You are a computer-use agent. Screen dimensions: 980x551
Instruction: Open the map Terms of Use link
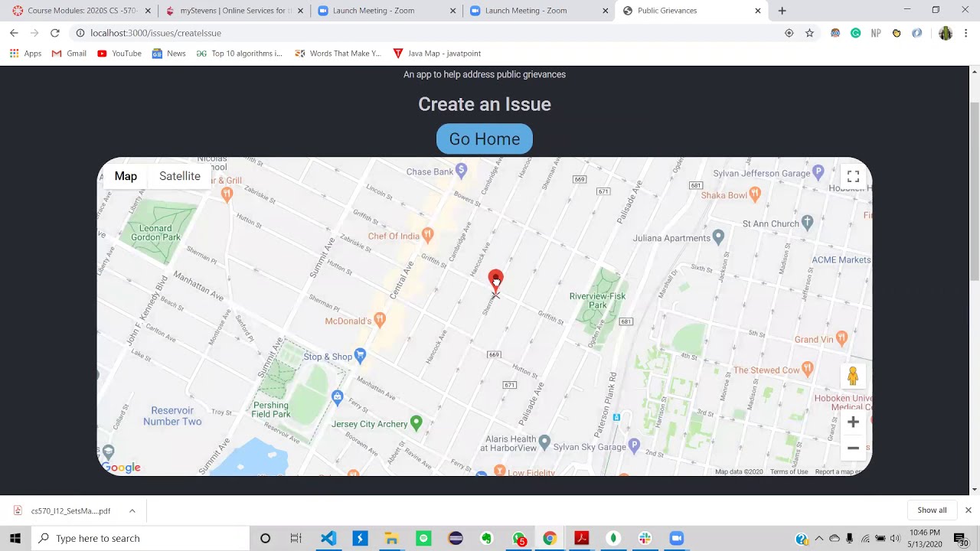[x=789, y=471]
